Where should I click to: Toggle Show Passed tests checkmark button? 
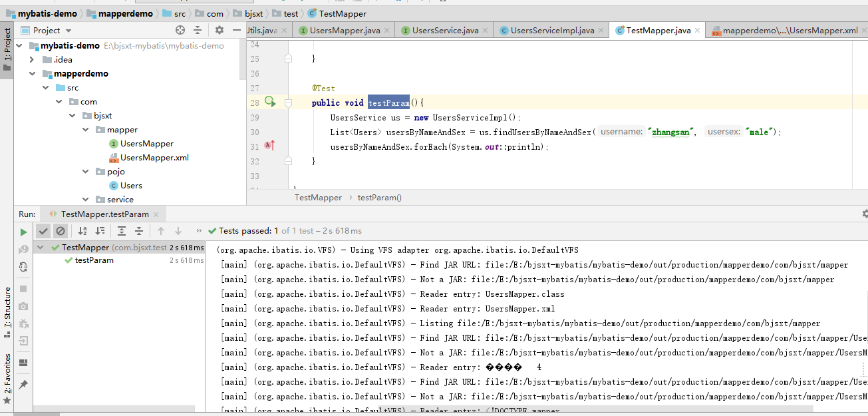coord(43,231)
